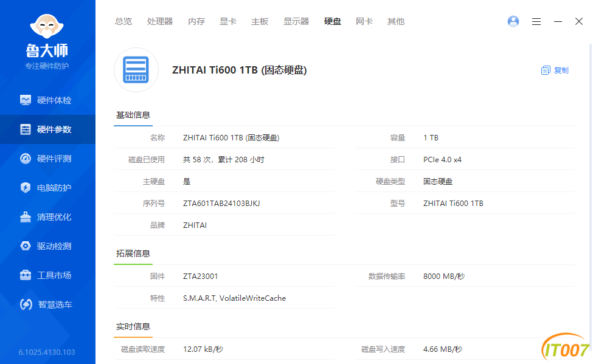
Task: Switch to 其他 tab
Action: click(x=396, y=21)
